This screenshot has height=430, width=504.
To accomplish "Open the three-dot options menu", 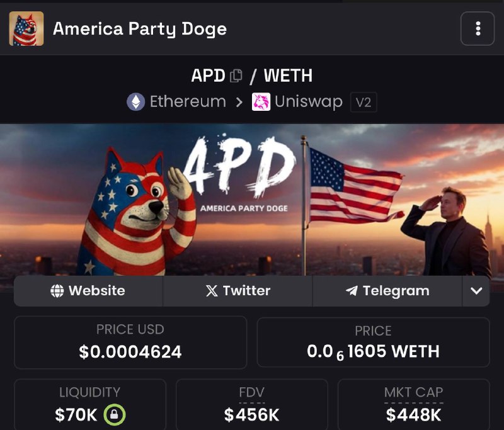I will tap(478, 28).
